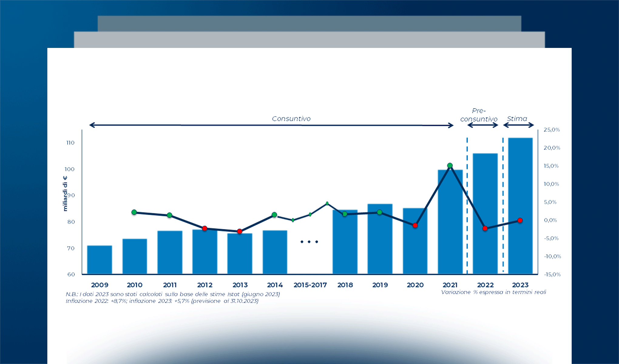Click the green data point above 2021
619x364 pixels.
click(450, 166)
